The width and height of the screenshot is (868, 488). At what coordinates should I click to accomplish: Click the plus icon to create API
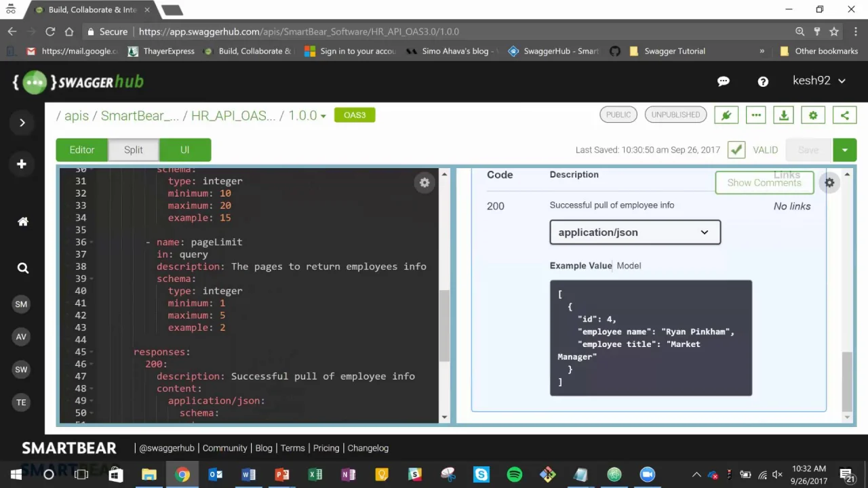tap(22, 164)
